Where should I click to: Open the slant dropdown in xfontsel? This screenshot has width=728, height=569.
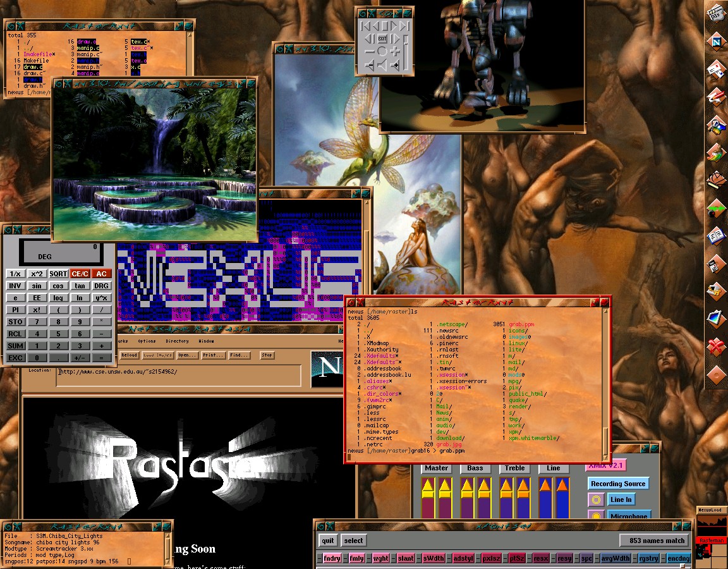click(x=405, y=558)
